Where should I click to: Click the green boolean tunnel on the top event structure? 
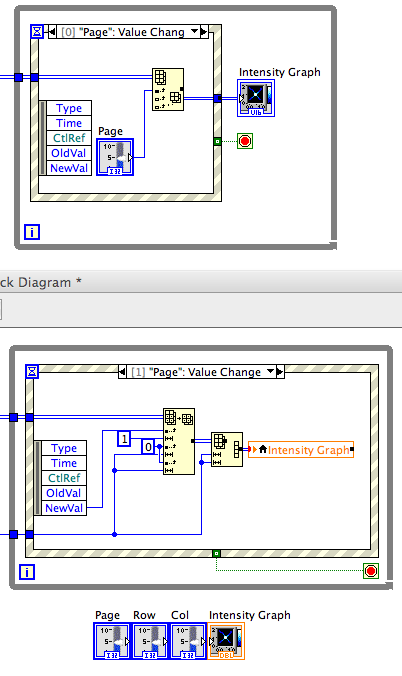coord(218,141)
